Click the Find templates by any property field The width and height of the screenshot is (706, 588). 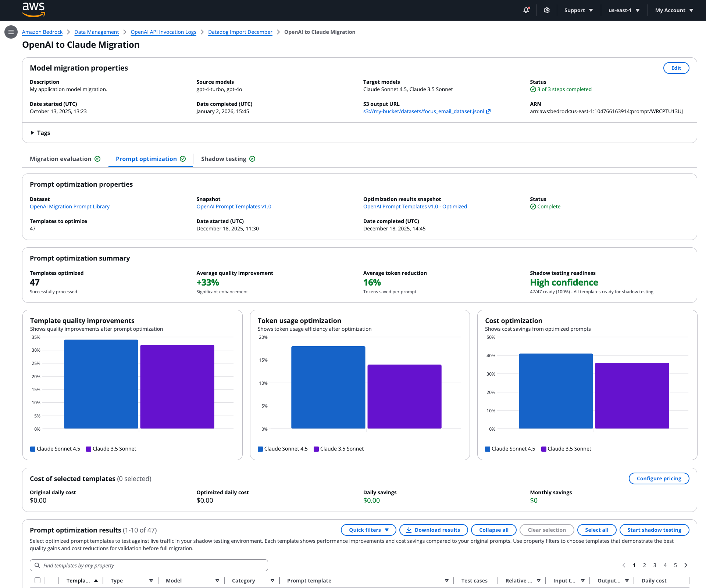149,565
